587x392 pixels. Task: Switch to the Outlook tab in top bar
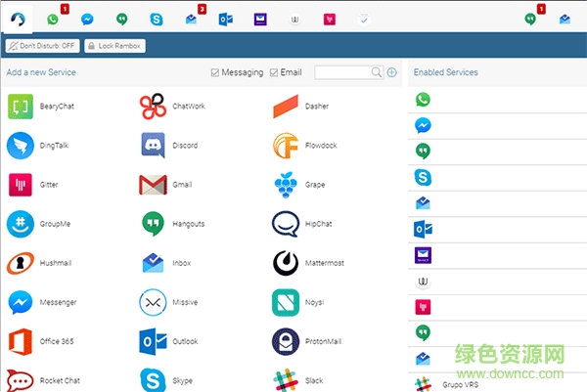point(226,20)
